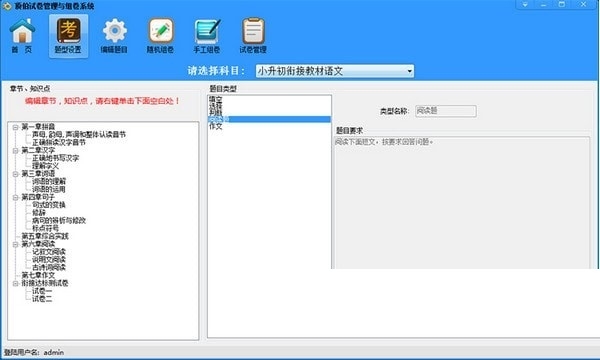Viewport: 600px width, 360px height.
Task: Select 第一章拼音 in the chapter tree
Action: [38, 127]
